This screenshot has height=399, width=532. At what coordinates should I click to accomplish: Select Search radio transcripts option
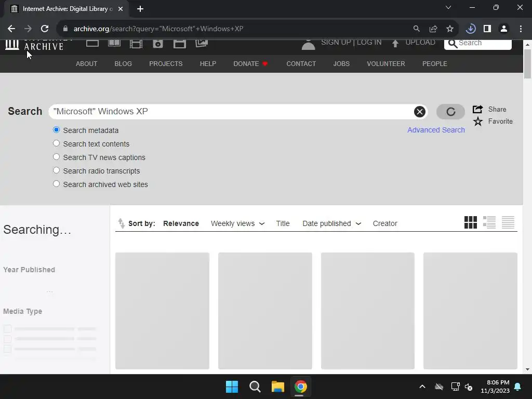(x=56, y=170)
